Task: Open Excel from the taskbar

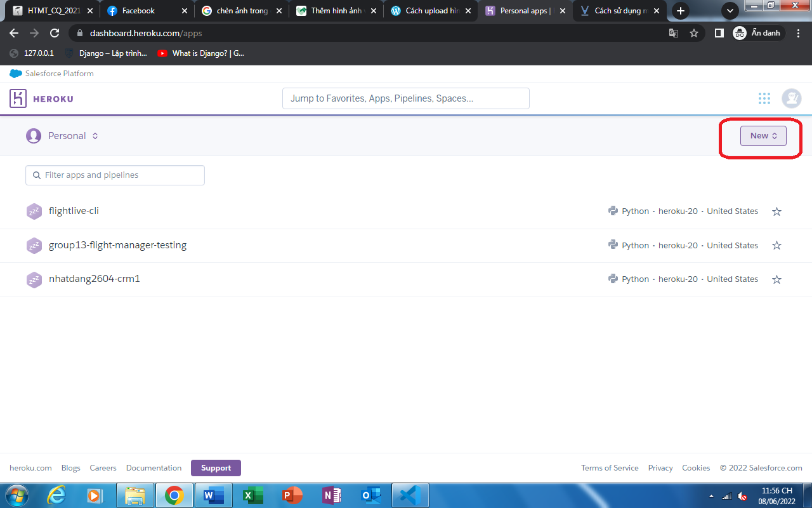Action: (253, 495)
